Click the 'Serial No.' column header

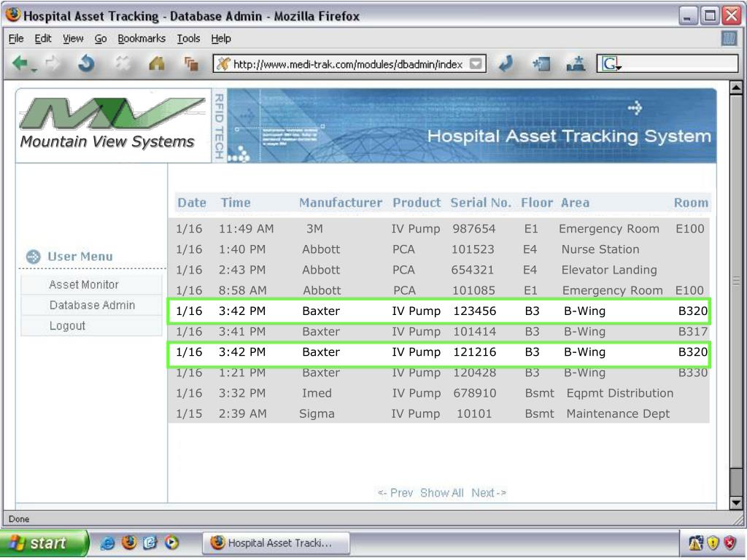click(x=481, y=203)
